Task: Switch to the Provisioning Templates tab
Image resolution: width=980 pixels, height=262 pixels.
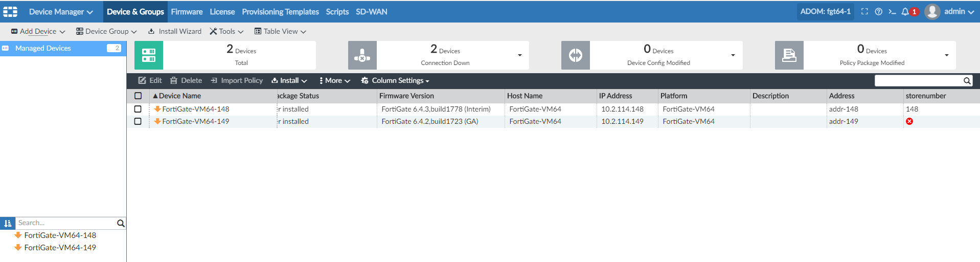Action: click(280, 11)
